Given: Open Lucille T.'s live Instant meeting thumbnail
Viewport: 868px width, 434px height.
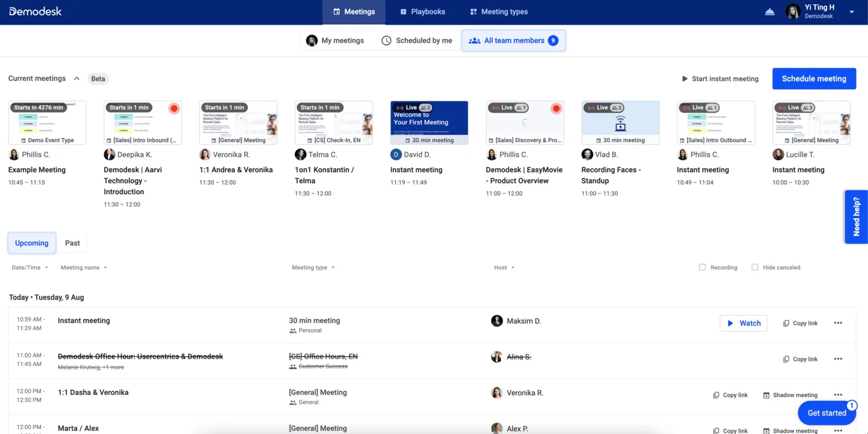Looking at the screenshot, I should pos(811,123).
